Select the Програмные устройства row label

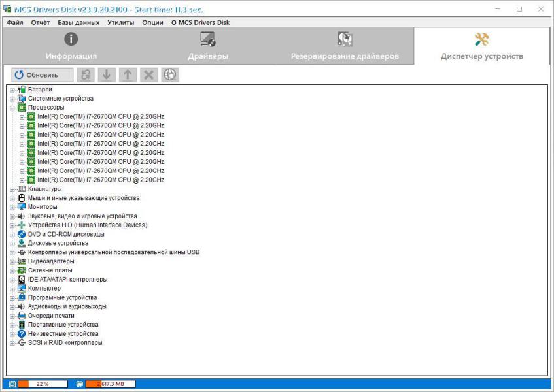click(62, 297)
